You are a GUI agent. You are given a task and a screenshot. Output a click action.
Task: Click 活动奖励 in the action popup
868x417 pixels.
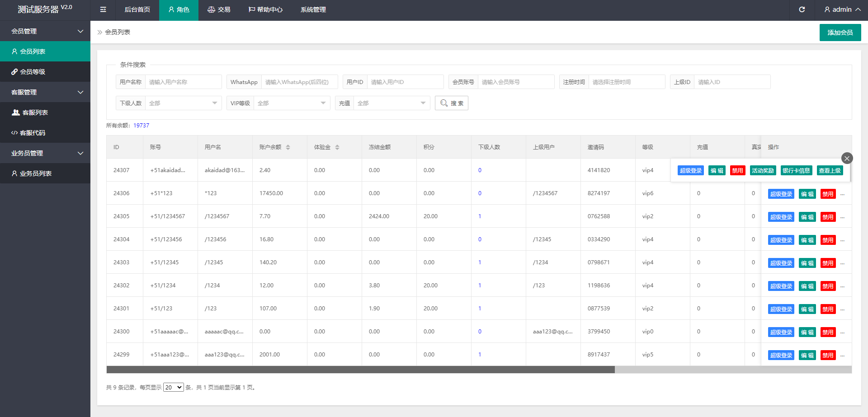(x=763, y=170)
